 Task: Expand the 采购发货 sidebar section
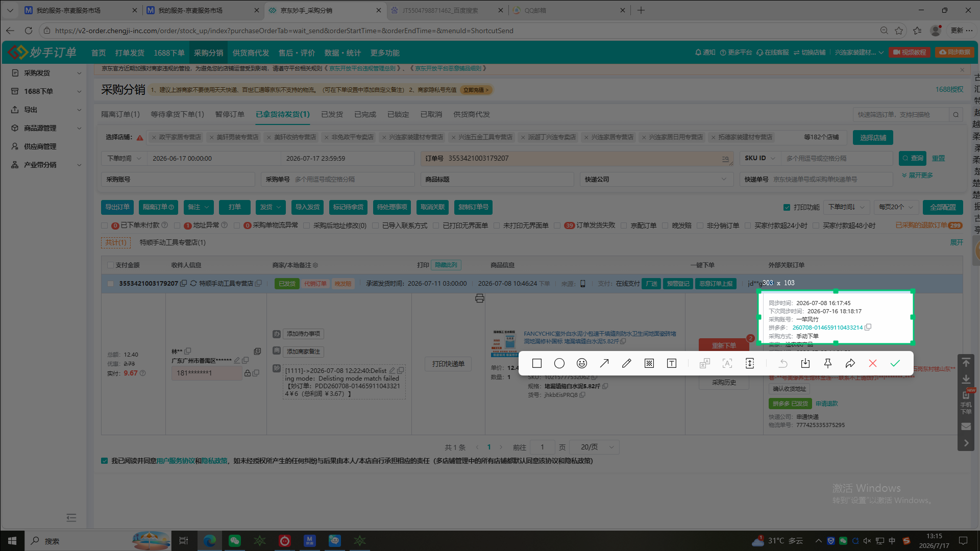[x=46, y=73]
